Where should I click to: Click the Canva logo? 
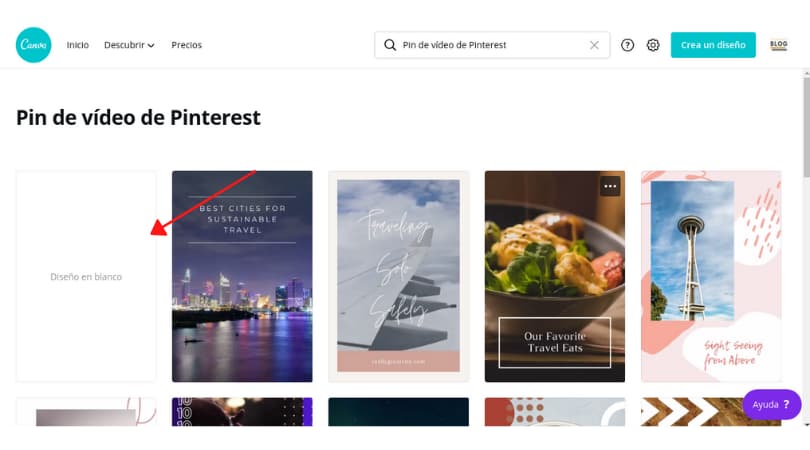pyautogui.click(x=34, y=45)
